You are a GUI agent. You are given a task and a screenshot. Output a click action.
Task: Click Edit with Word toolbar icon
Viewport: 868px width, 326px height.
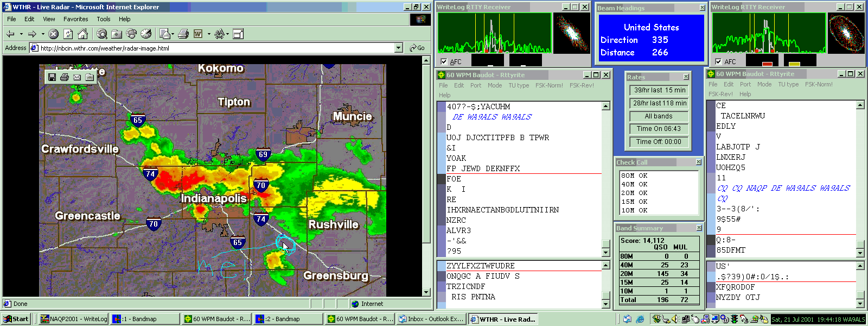click(198, 34)
